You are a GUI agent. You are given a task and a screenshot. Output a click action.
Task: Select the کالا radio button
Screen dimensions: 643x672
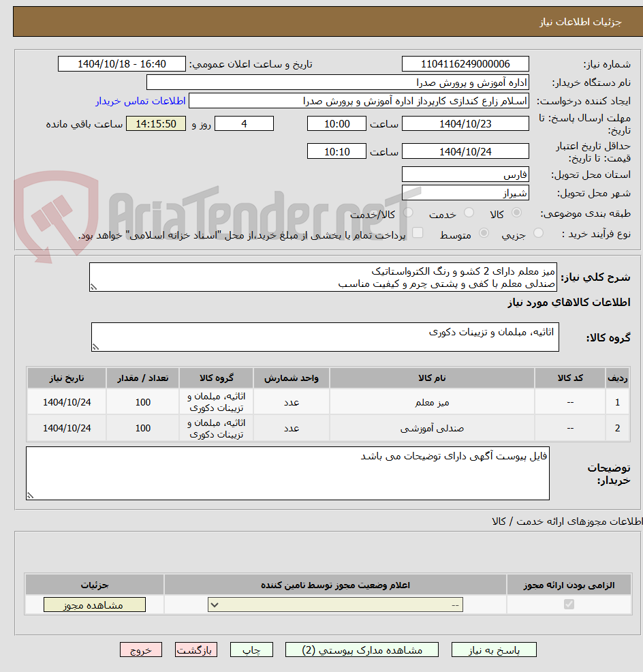(x=517, y=213)
